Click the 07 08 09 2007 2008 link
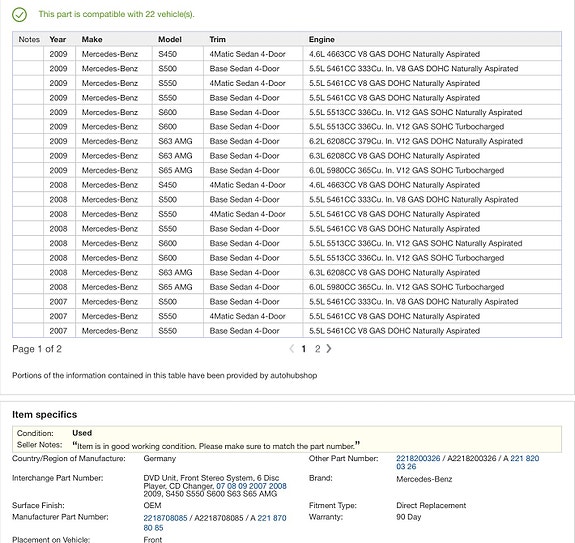Screen dimensions: 575x543 pyautogui.click(x=251, y=486)
